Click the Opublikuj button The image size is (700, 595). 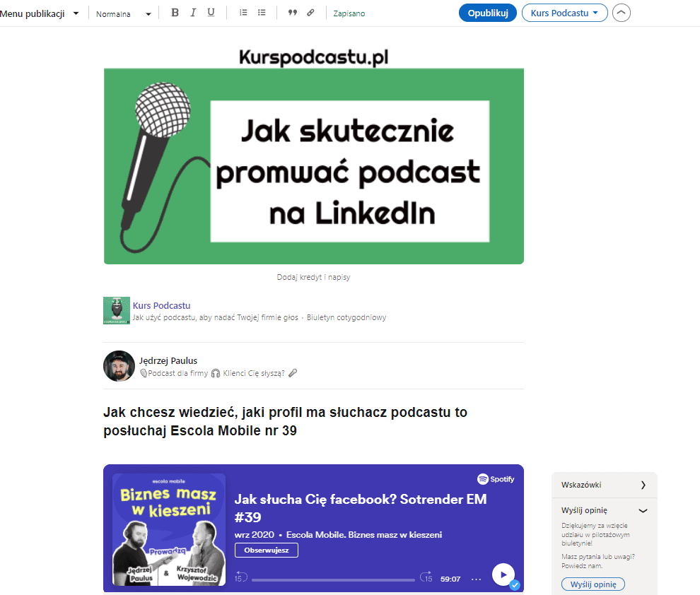point(487,13)
